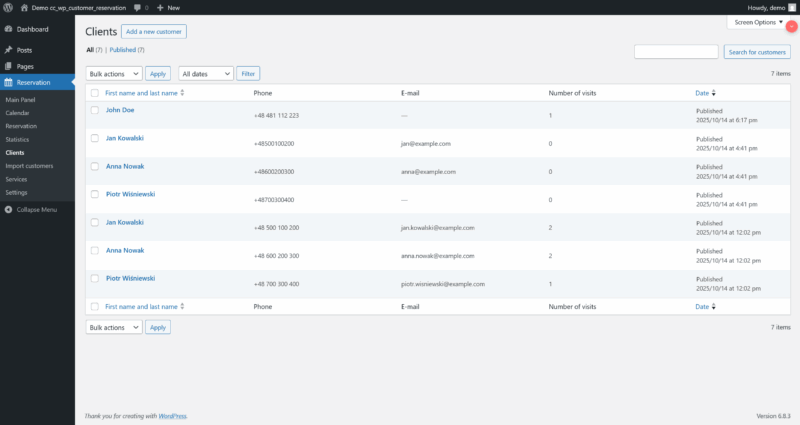800x425 pixels.
Task: Open Import customers submenu item
Action: (29, 166)
